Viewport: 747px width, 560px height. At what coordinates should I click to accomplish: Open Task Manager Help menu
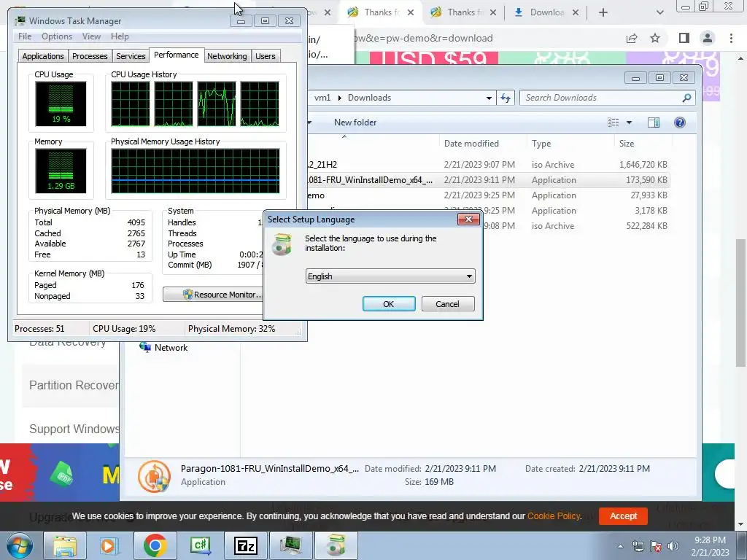[x=120, y=36]
